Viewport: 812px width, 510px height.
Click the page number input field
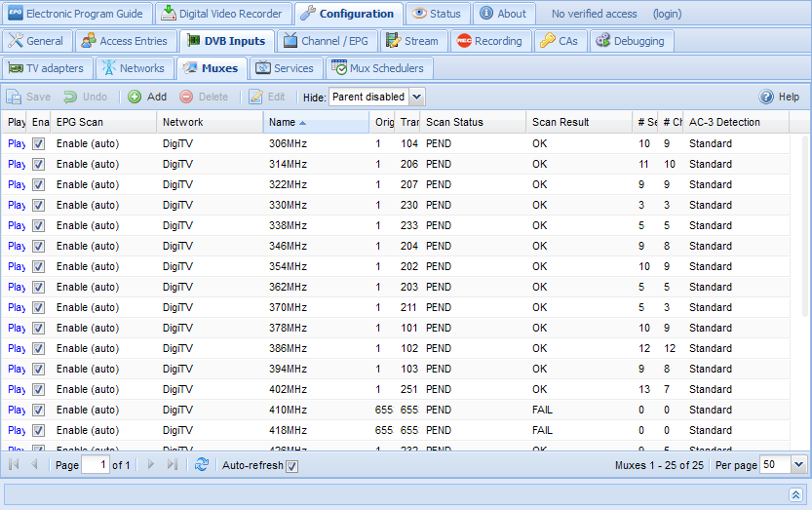96,465
